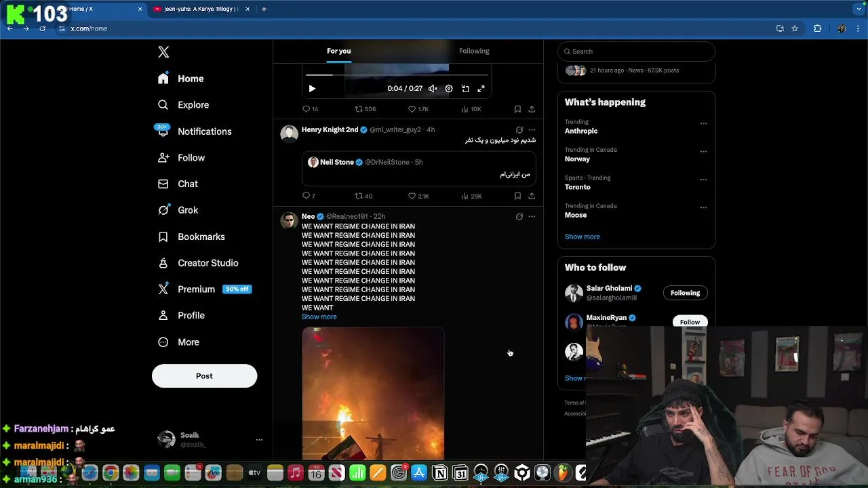868x488 pixels.
Task: Open Profile in the sidebar
Action: 181,316
